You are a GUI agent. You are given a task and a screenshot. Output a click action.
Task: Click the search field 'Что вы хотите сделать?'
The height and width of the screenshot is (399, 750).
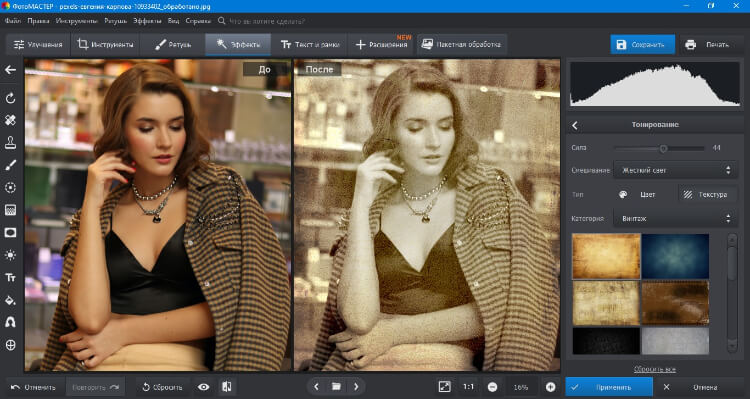(267, 21)
